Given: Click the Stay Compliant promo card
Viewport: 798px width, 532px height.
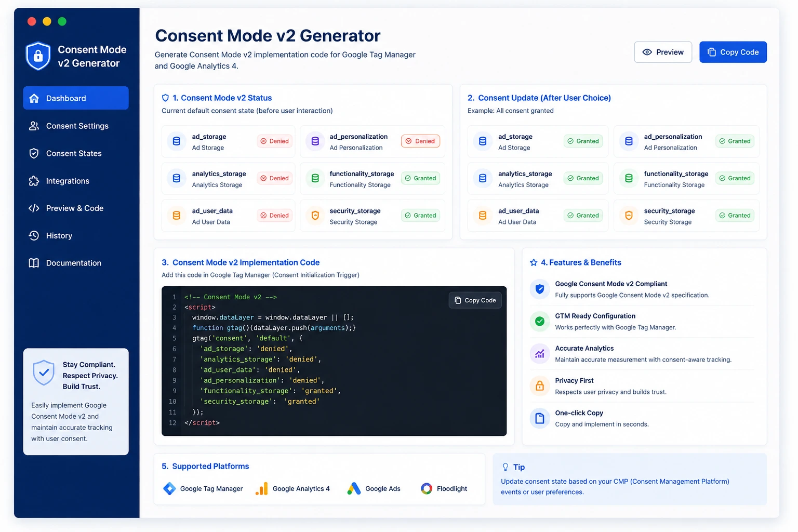Looking at the screenshot, I should [x=76, y=402].
